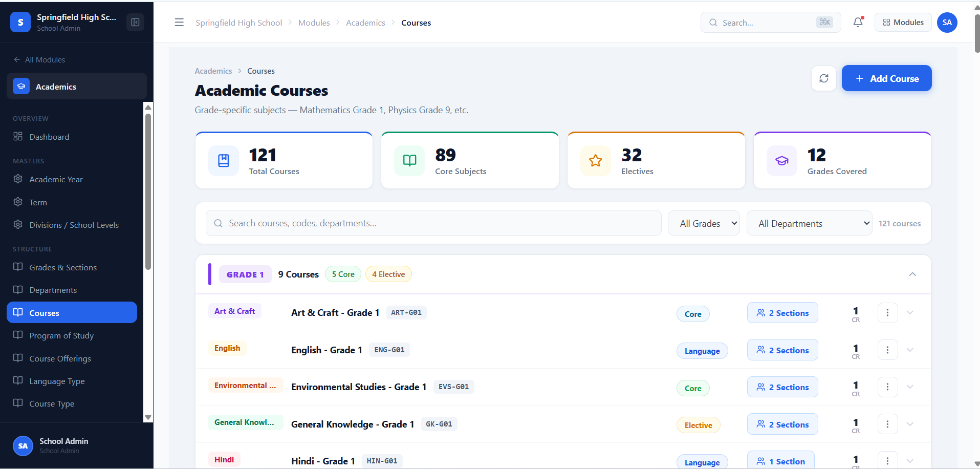Click the Springfield High School logo icon
Viewport: 980px width, 469px height.
point(20,23)
